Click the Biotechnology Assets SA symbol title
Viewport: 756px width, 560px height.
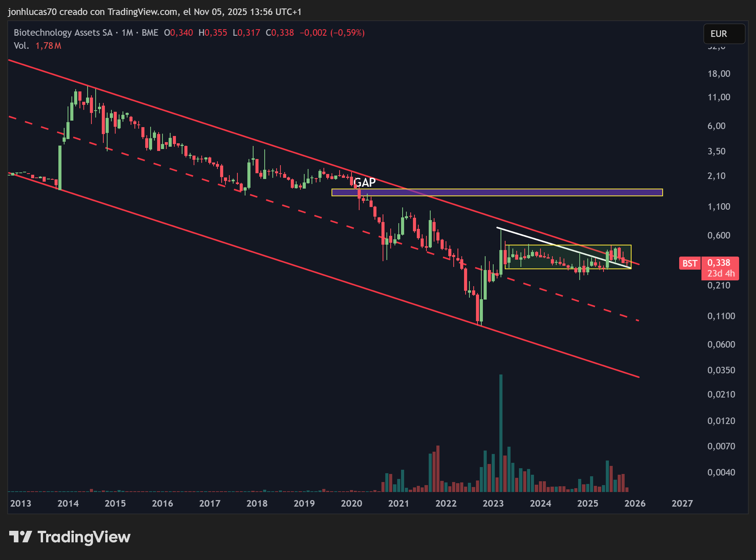(63, 33)
